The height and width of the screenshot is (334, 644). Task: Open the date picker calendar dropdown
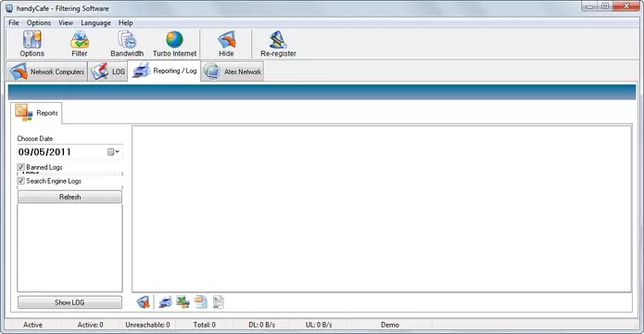[113, 152]
